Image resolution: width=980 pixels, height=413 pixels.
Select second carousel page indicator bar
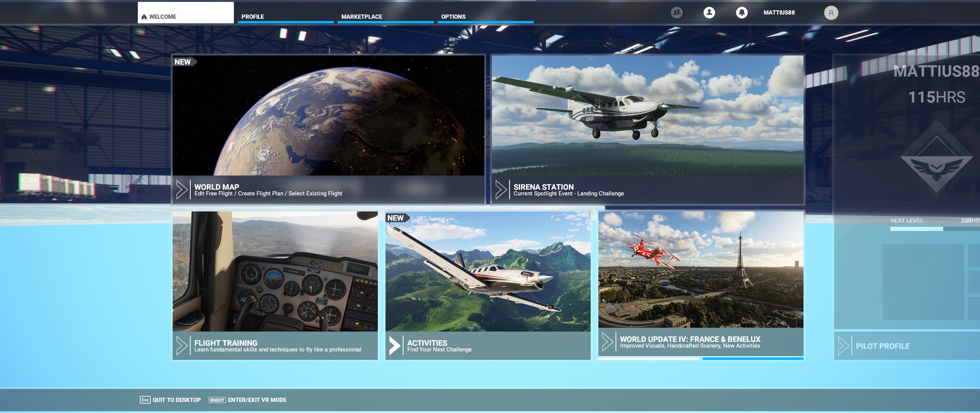coord(753,359)
